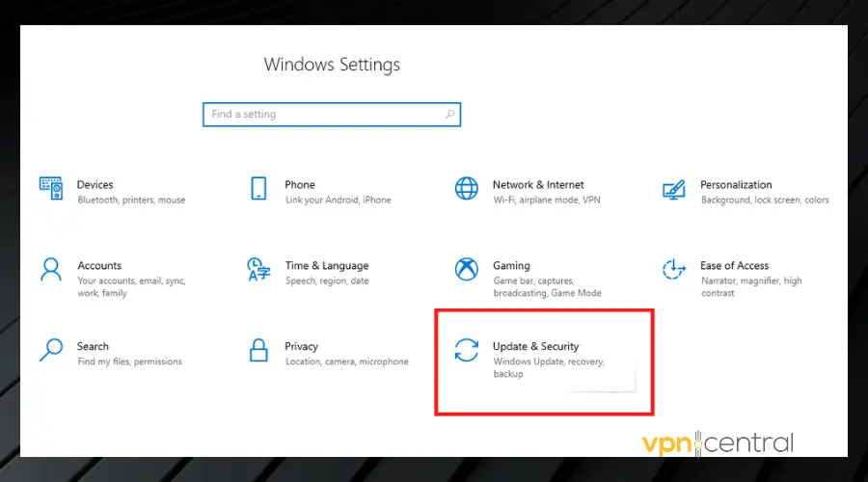Click the magnifier icon in the search box

coord(449,114)
